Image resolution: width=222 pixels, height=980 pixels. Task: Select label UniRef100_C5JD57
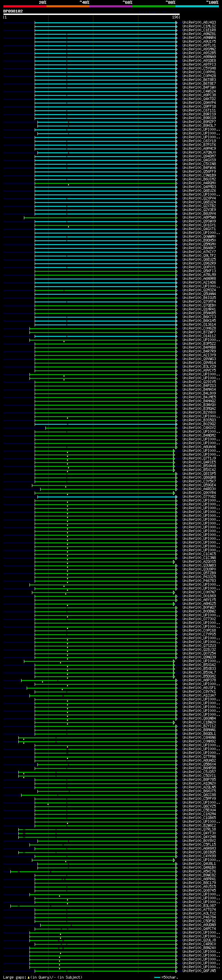[x=199, y=772]
